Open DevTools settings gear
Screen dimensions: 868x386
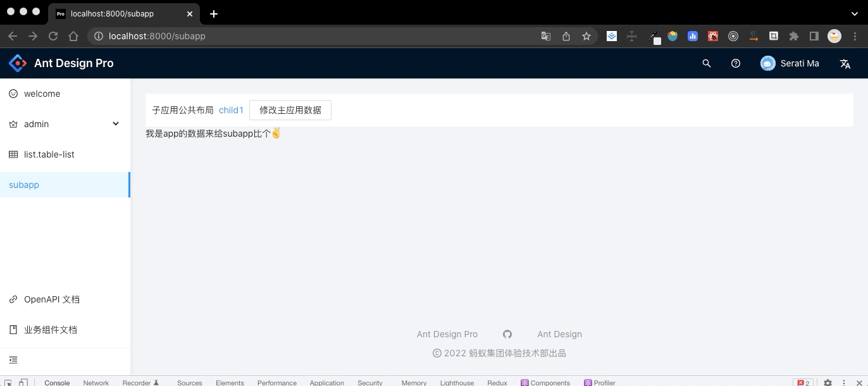pyautogui.click(x=828, y=382)
